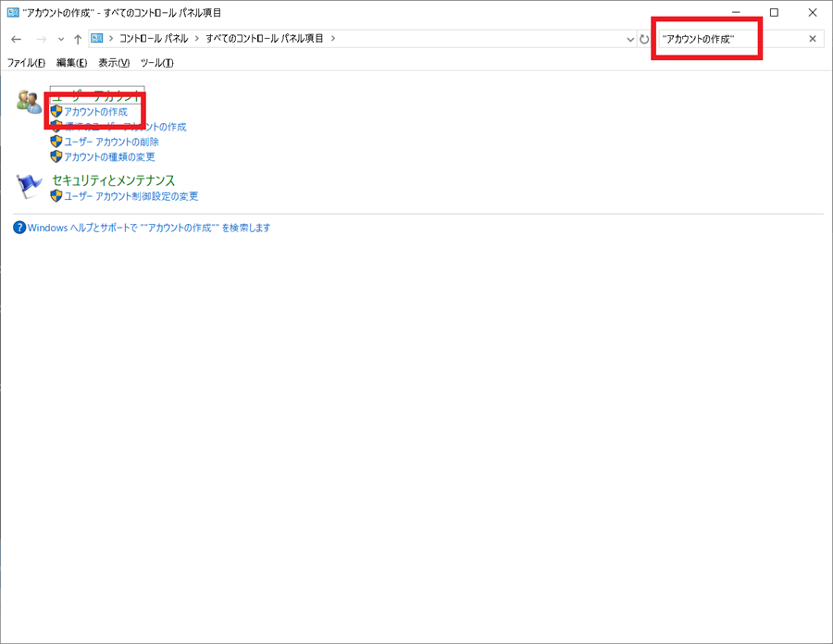Click the Back arrow in navigation bar
The image size is (833, 644).
coord(16,39)
